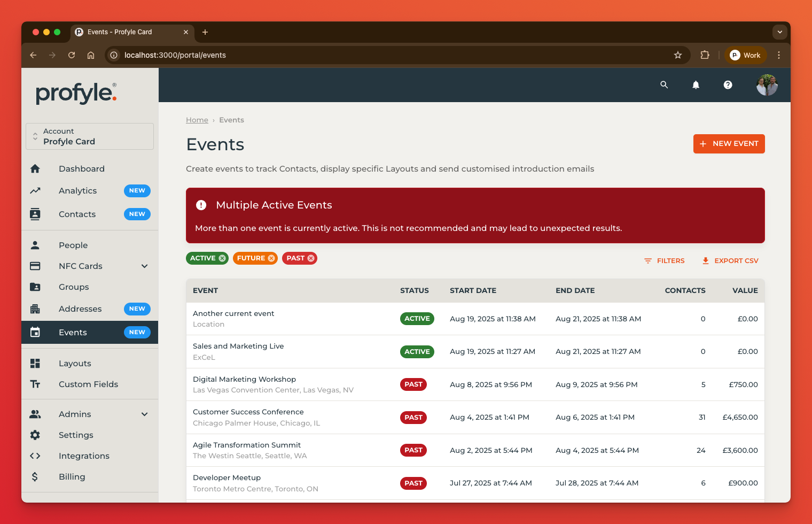Open Layouts from the sidebar
Screen dimensions: 812x524
(x=75, y=364)
